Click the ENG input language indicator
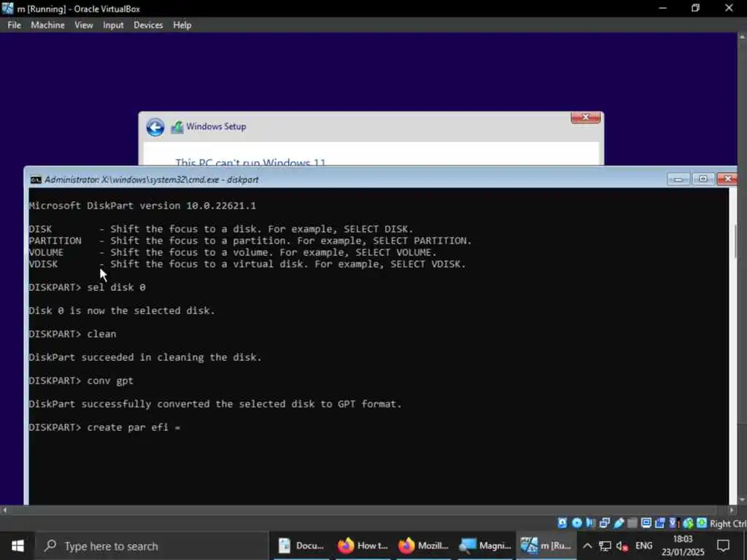Viewport: 747px width, 560px height. pos(643,545)
